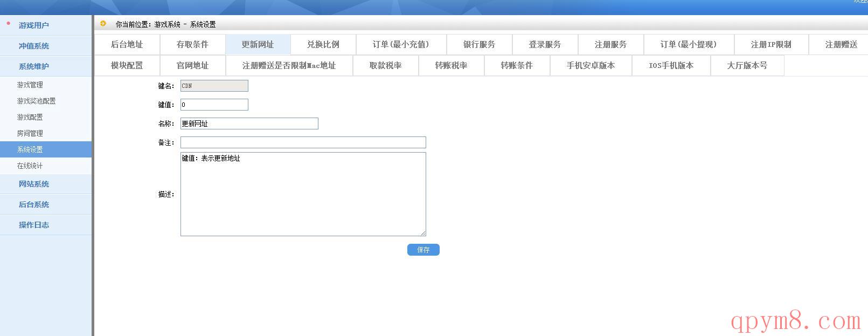Click inside the 描述 text area
This screenshot has width=868, height=336.
pos(303,194)
